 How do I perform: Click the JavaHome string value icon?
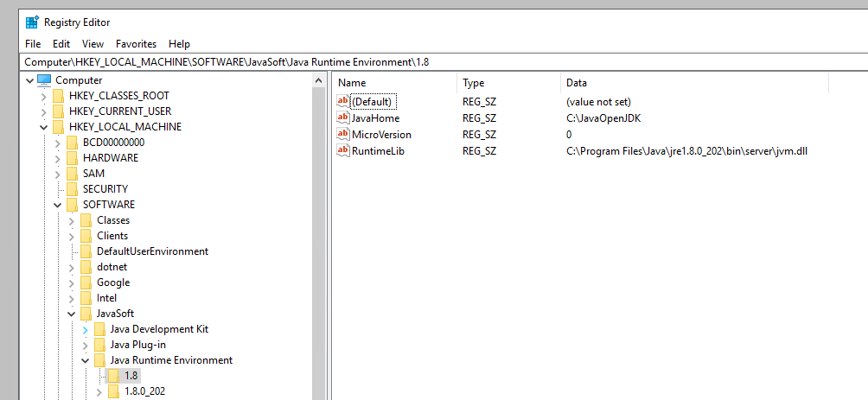coord(343,118)
